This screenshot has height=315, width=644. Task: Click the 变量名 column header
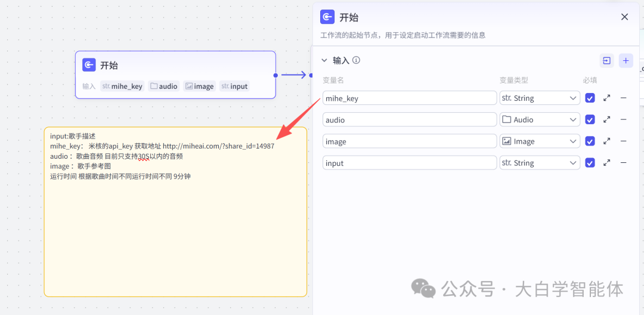[x=333, y=80]
